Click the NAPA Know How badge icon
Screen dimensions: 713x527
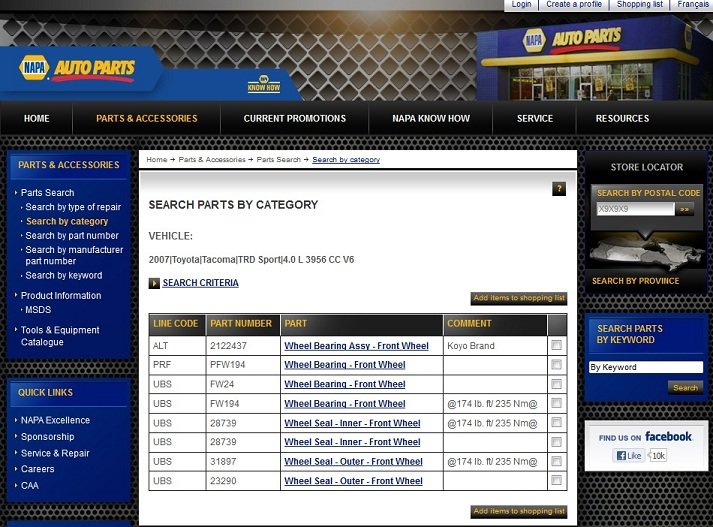click(x=264, y=84)
